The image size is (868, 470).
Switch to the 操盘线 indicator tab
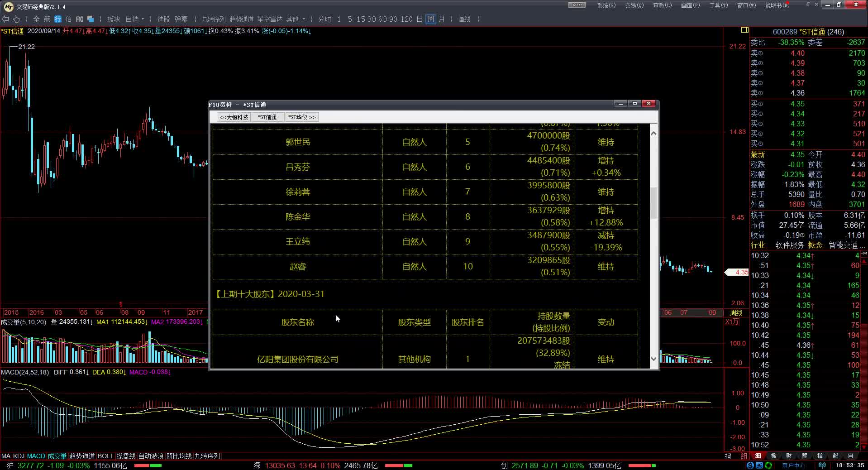126,456
